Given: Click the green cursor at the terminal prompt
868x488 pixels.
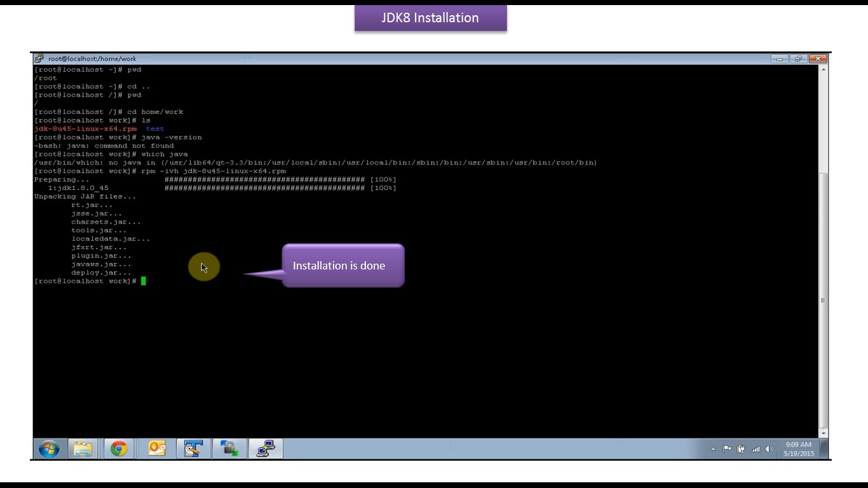Looking at the screenshot, I should [144, 281].
